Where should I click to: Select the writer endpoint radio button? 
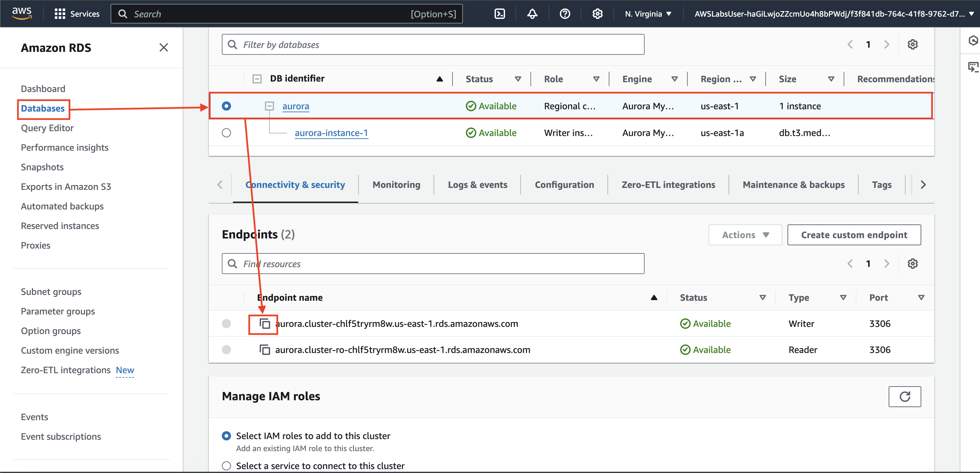(226, 324)
